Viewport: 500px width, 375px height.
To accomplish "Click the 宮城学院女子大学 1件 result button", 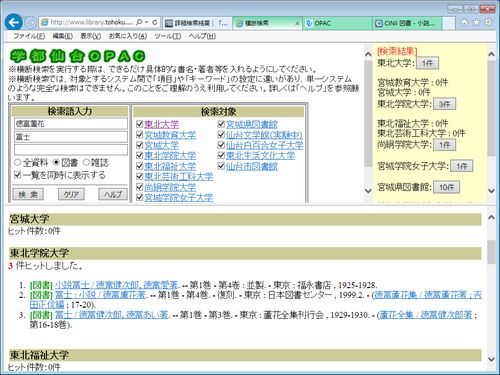I will pos(462,166).
